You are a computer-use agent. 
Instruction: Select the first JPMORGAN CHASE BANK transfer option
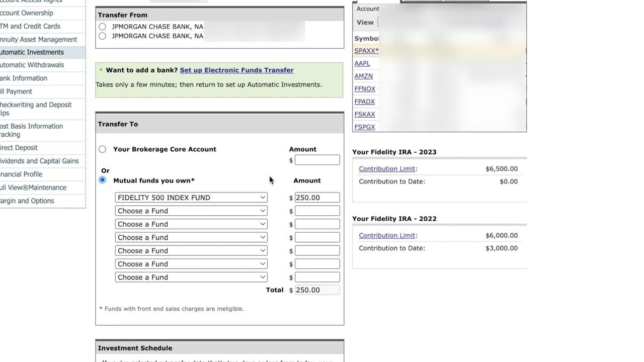point(102,26)
